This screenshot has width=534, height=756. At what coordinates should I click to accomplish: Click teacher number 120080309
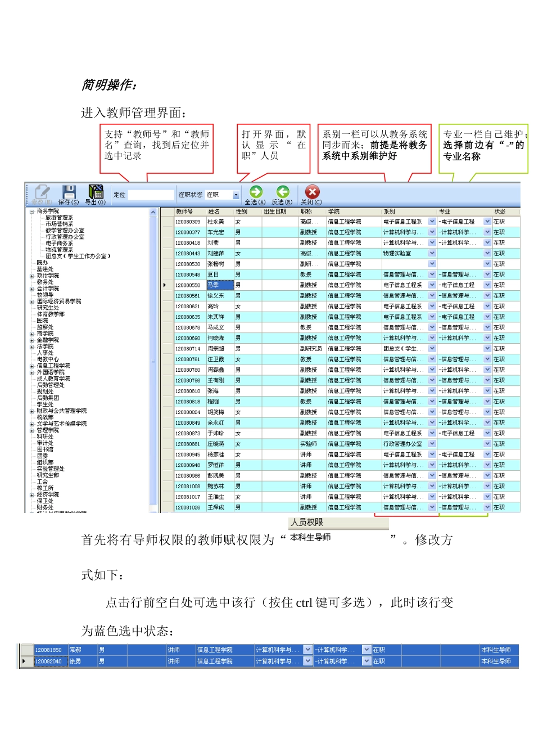point(190,222)
